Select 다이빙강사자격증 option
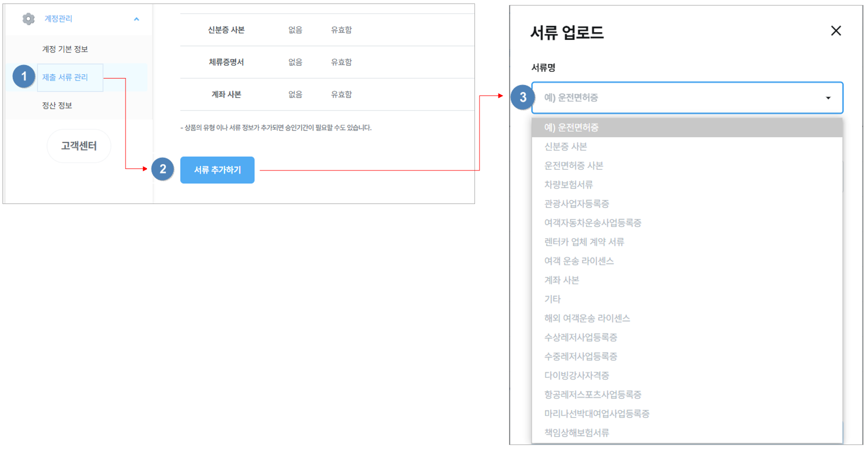 (x=576, y=375)
